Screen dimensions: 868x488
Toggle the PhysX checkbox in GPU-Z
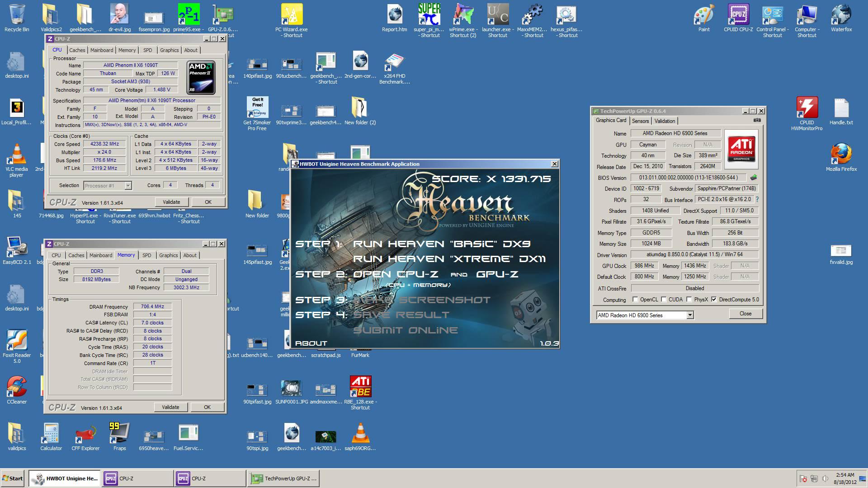tap(689, 299)
